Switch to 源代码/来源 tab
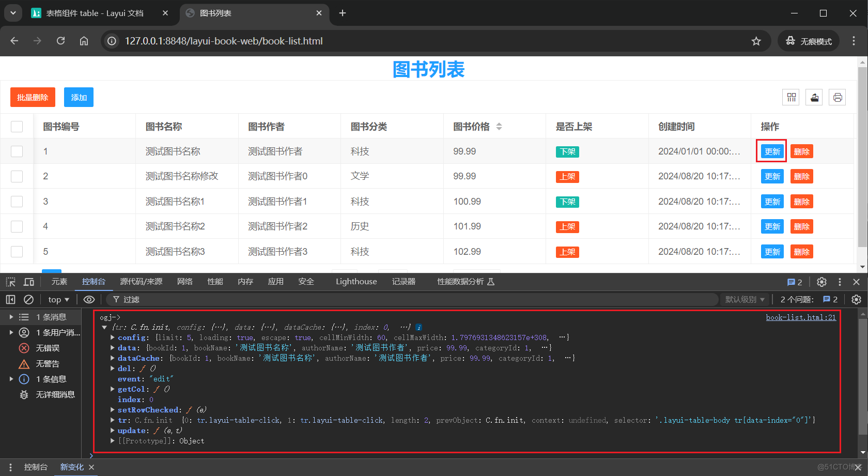This screenshot has height=476, width=868. [141, 282]
